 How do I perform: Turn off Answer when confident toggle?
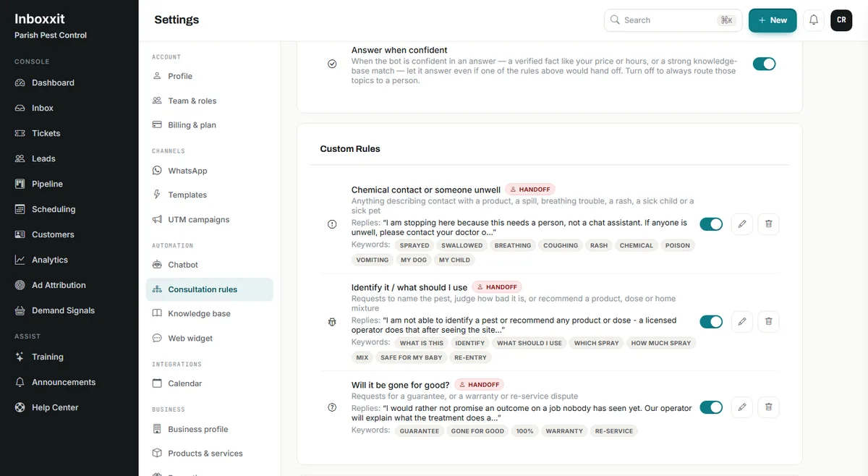(764, 64)
